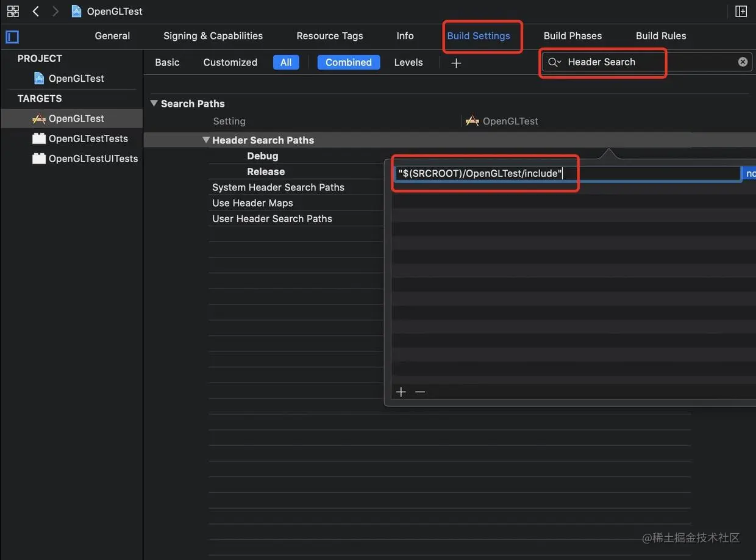Open the Signing & Capabilities tab

(213, 35)
